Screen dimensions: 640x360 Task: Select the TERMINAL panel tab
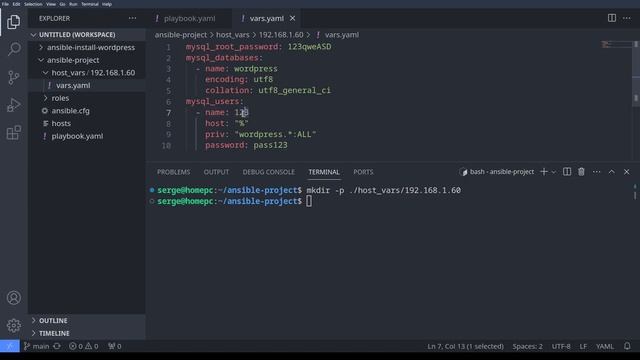tap(324, 172)
